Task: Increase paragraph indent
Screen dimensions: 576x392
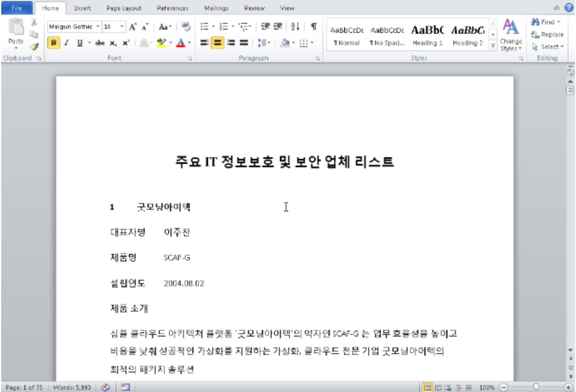Action: (278, 27)
